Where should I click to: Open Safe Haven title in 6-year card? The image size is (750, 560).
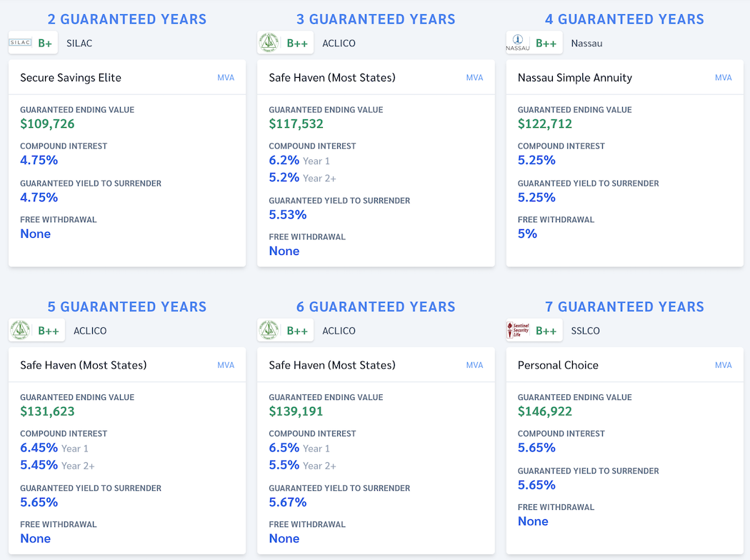click(x=331, y=365)
